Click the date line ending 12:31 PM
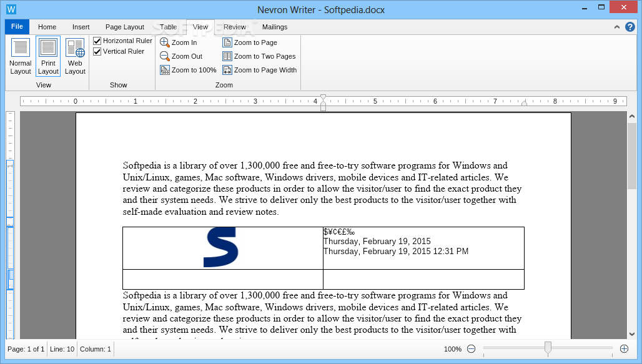Screen dimensions: 642x364 click(396, 252)
